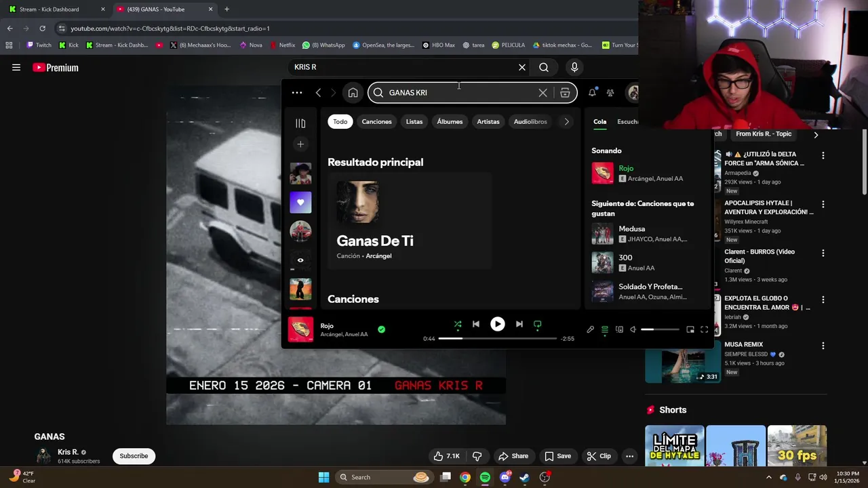Go back in Spotify navigation
This screenshot has width=868, height=488.
click(318, 93)
